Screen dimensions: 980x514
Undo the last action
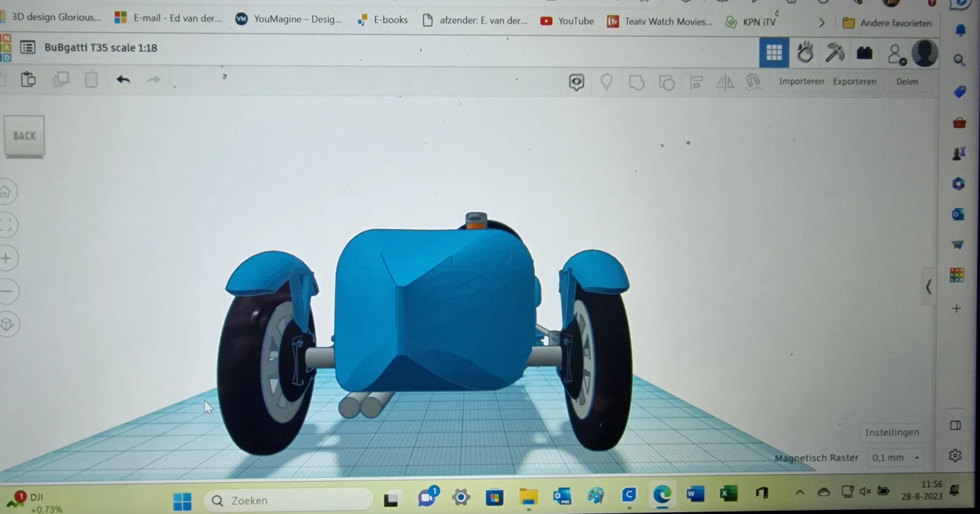[123, 80]
